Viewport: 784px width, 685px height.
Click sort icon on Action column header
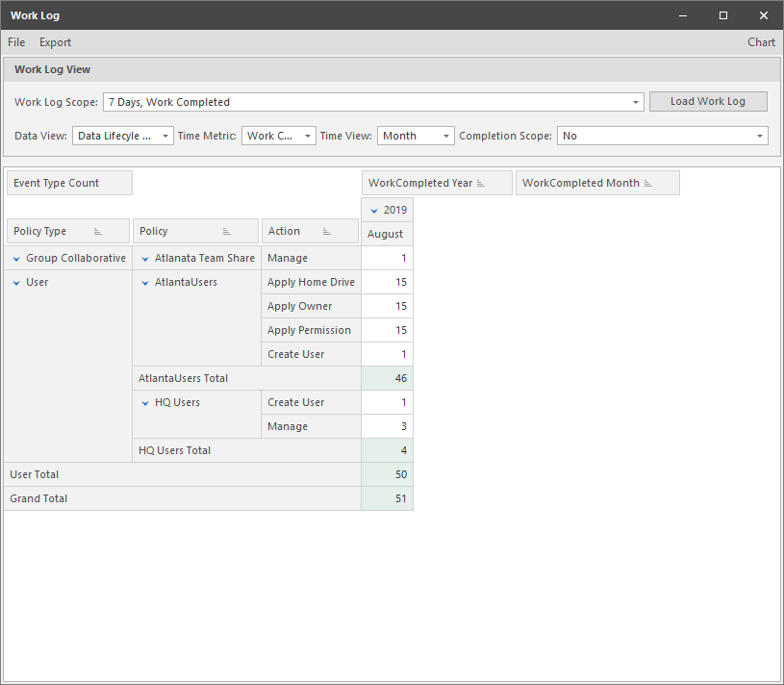point(327,232)
